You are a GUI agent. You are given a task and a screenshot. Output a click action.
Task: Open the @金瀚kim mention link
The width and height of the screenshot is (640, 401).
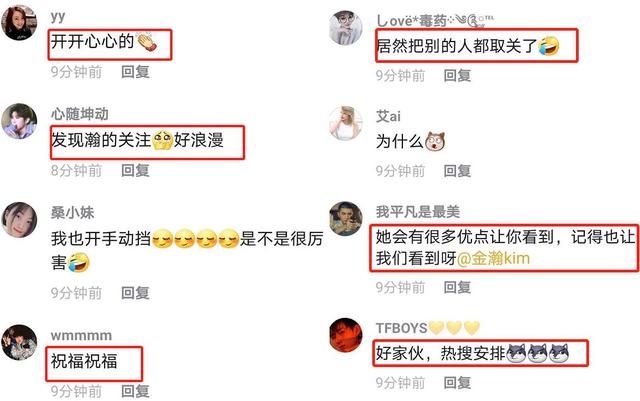click(x=493, y=259)
